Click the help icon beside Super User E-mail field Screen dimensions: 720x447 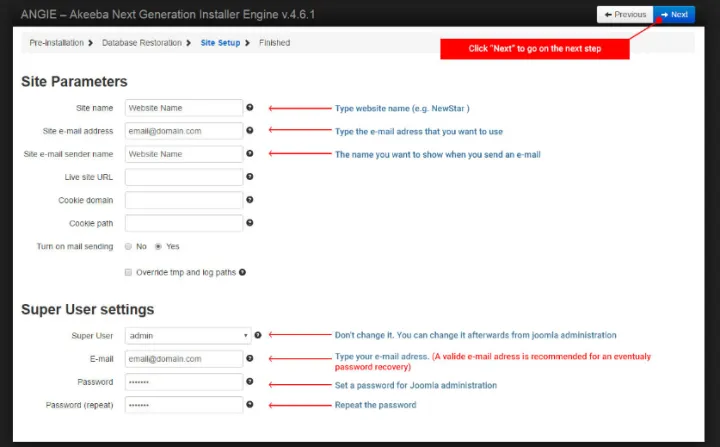tap(250, 358)
